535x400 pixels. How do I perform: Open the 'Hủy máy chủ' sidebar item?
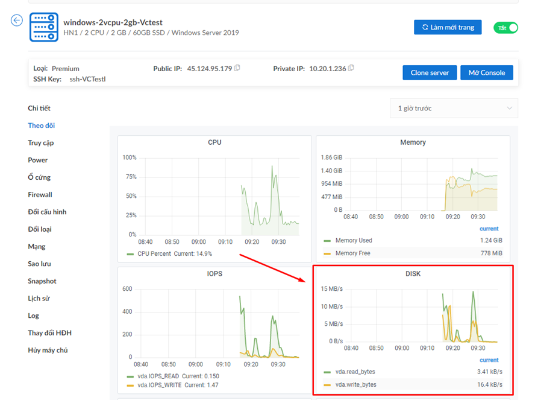tap(47, 350)
